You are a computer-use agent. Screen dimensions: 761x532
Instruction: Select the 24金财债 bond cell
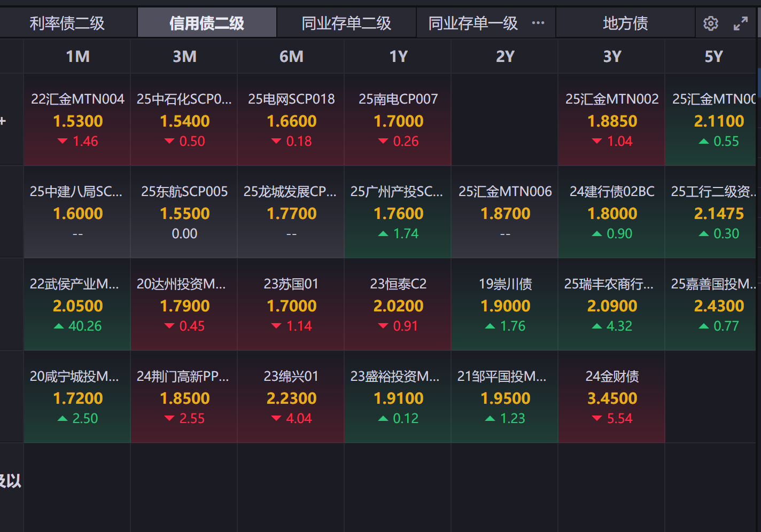click(612, 397)
